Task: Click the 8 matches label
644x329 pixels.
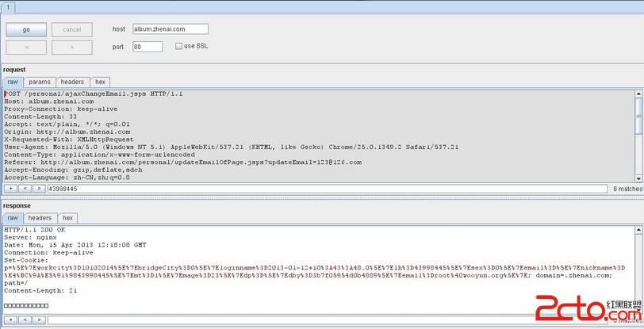Action: click(x=627, y=189)
